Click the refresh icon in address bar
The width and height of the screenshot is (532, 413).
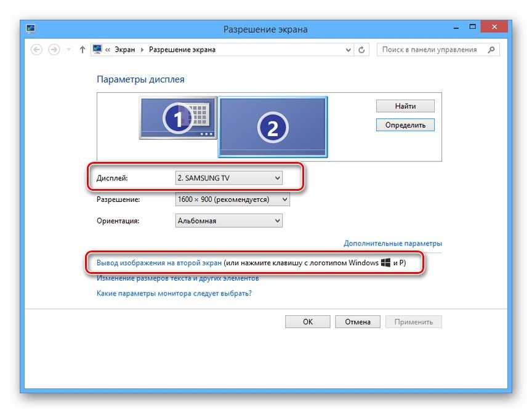(x=363, y=50)
